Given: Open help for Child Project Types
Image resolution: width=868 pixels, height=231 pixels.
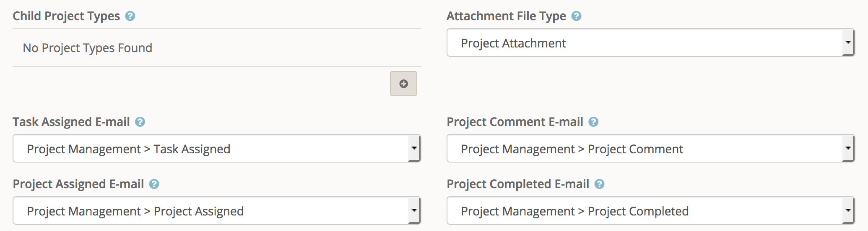Looking at the screenshot, I should (130, 16).
